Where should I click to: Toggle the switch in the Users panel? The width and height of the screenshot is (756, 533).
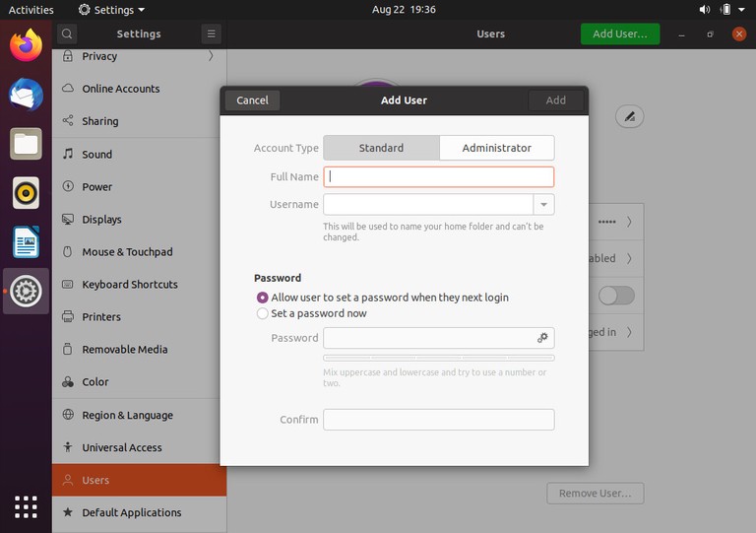coord(616,296)
